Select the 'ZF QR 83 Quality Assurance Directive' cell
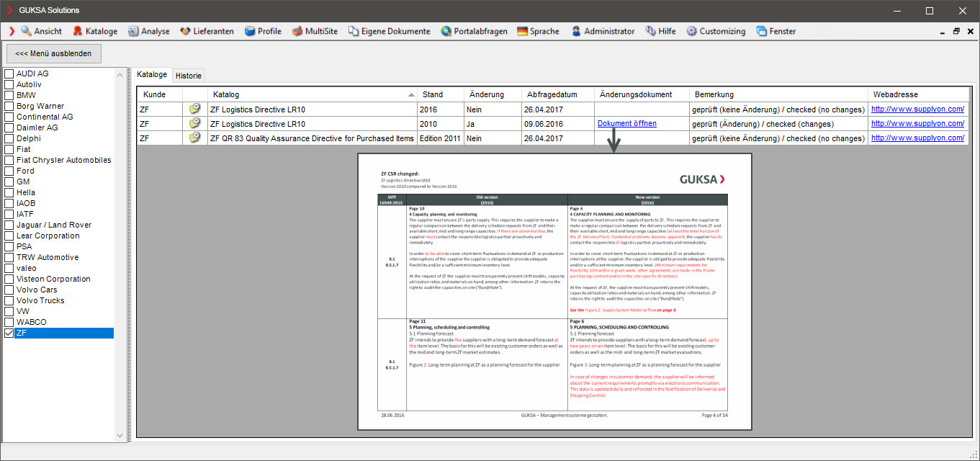Viewport: 980px width, 461px height. tap(313, 138)
